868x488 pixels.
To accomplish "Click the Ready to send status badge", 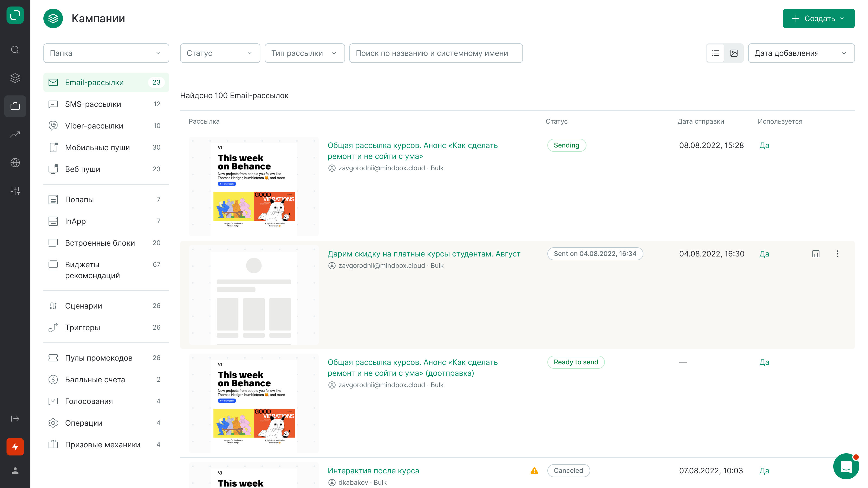I will [576, 362].
